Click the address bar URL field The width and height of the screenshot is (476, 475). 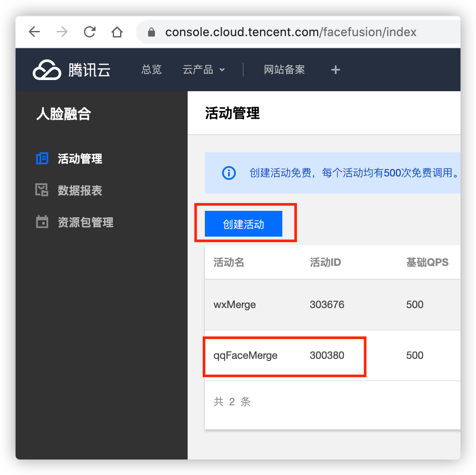point(298,32)
